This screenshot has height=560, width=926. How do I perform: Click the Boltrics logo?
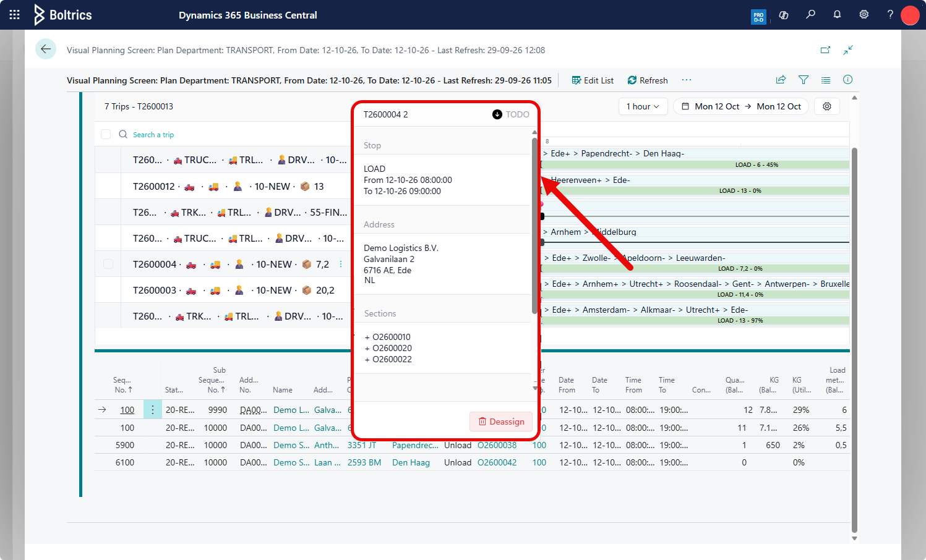click(62, 15)
